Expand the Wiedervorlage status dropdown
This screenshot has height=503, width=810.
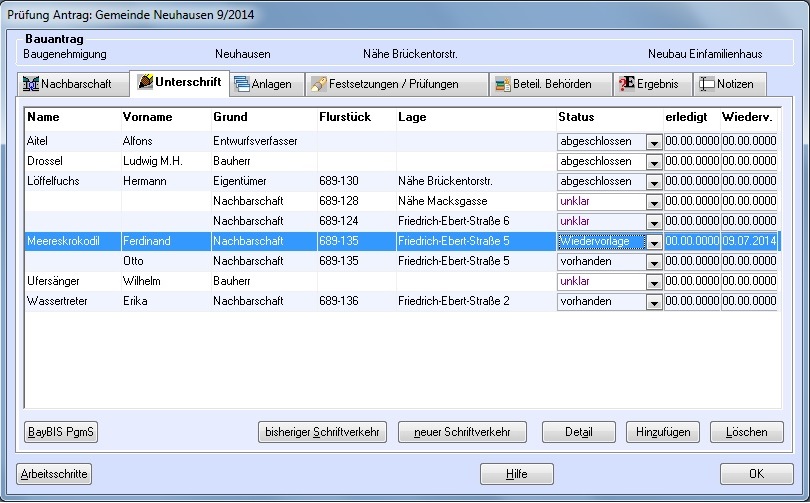pyautogui.click(x=654, y=242)
